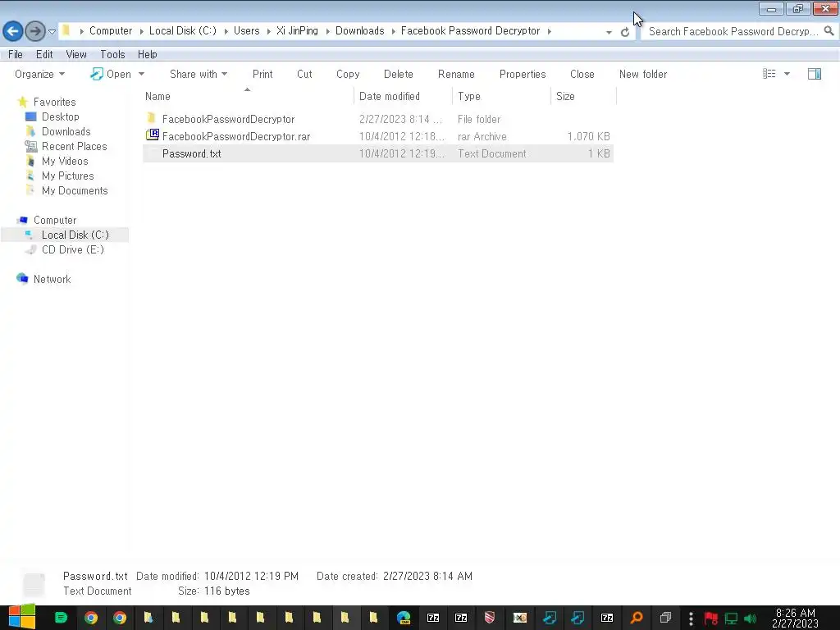Image resolution: width=840 pixels, height=630 pixels.
Task: Open Desktop in the navigation pane
Action: (60, 116)
